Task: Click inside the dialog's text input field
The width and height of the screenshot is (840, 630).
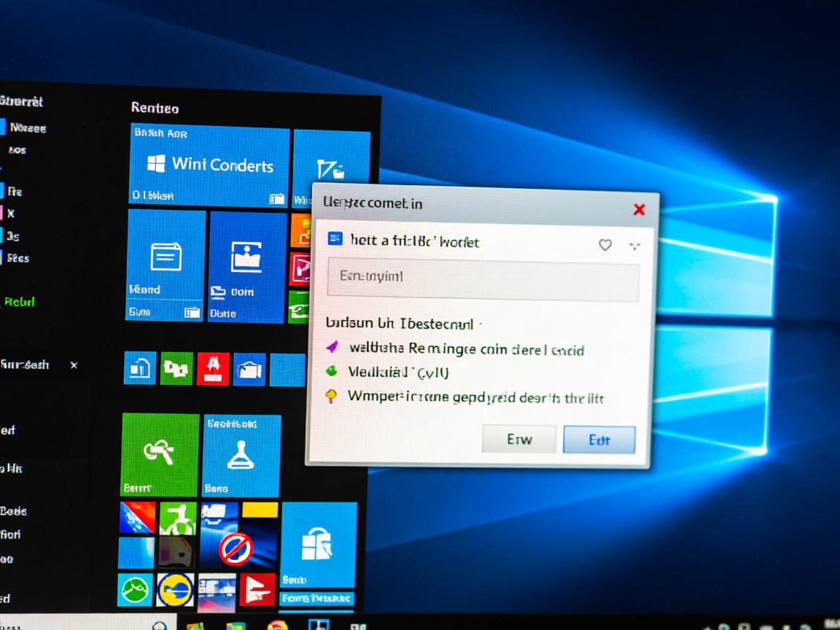Action: 483,279
